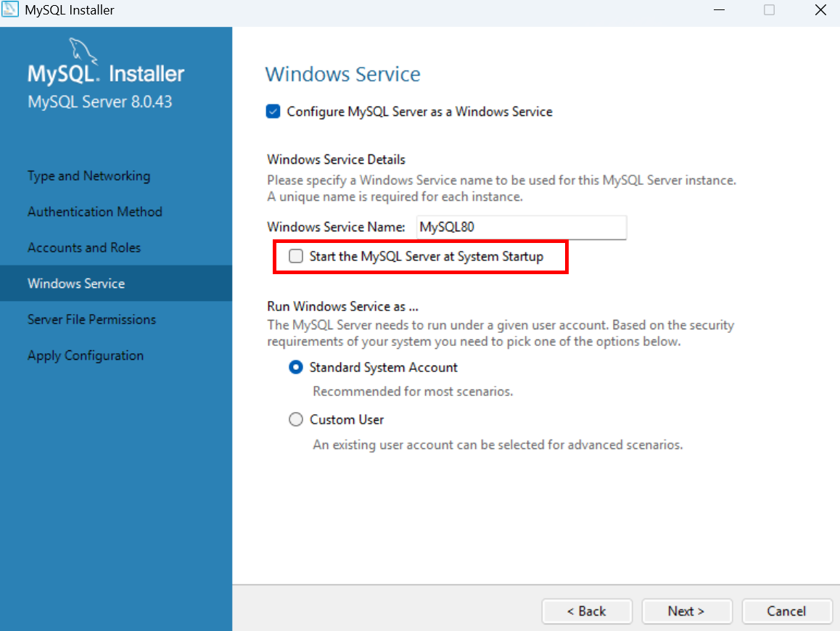Click the Back button
This screenshot has width=840, height=631.
(587, 611)
